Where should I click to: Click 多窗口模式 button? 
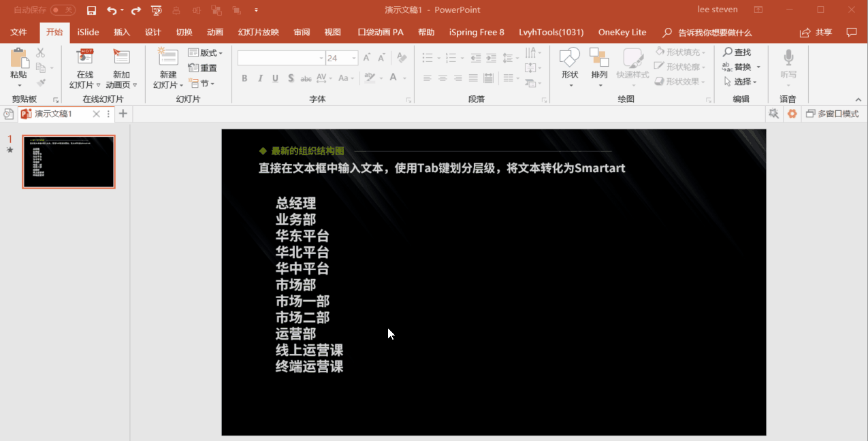[832, 114]
